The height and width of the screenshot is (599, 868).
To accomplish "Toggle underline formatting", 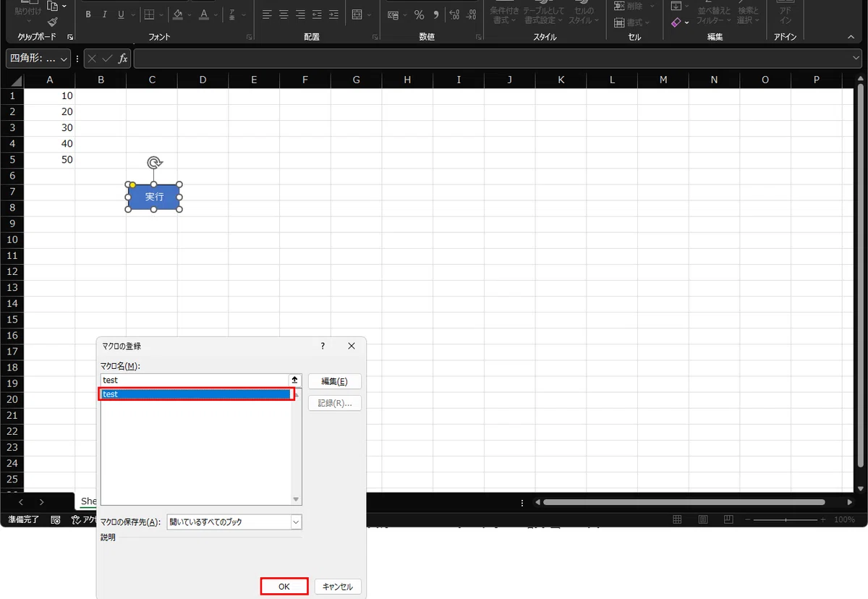I will [121, 14].
